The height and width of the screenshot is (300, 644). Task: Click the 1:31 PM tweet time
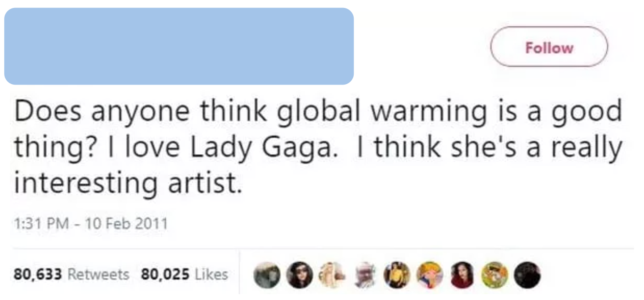click(x=41, y=224)
